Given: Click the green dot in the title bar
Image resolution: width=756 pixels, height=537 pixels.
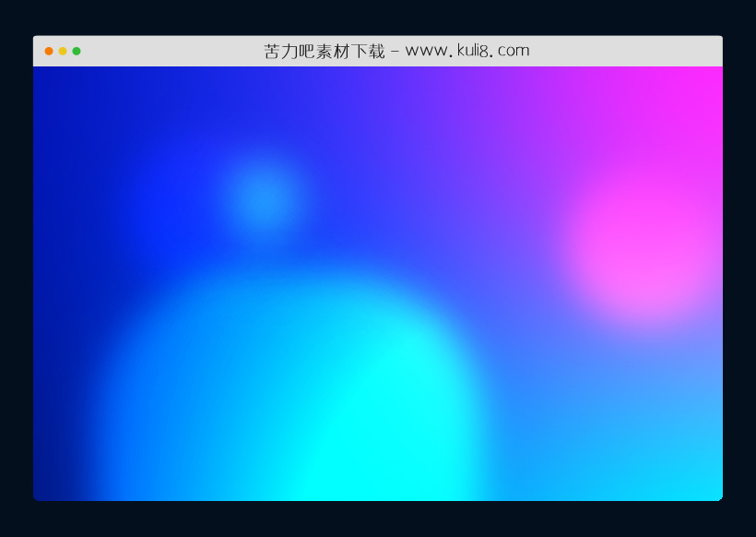Looking at the screenshot, I should [x=77, y=52].
